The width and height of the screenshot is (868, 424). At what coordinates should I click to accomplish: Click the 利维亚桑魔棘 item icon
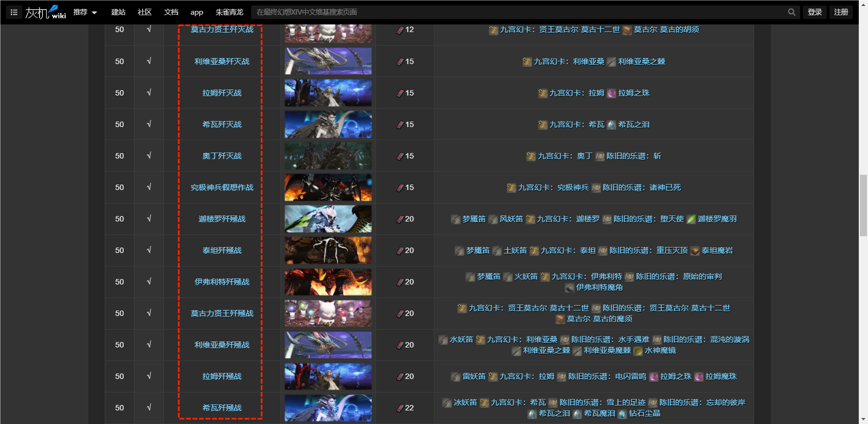click(x=577, y=351)
